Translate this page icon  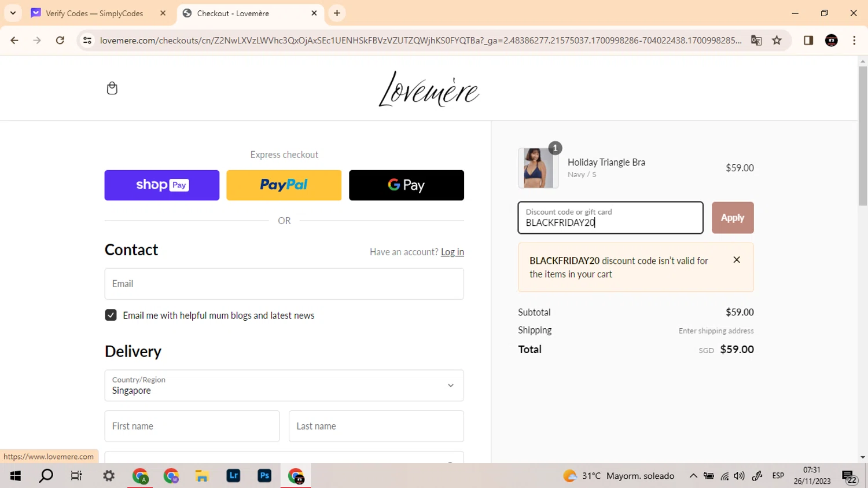click(756, 41)
